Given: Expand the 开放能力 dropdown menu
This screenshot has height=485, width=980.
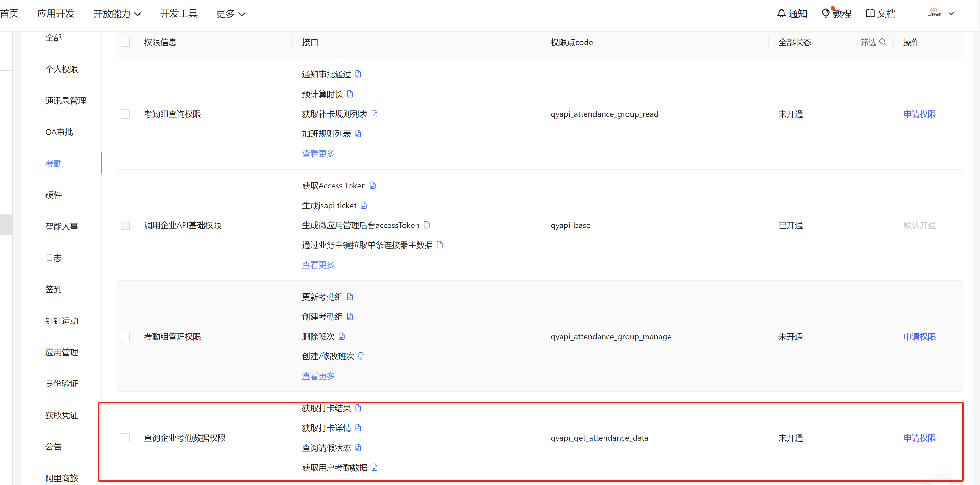Looking at the screenshot, I should pos(117,14).
